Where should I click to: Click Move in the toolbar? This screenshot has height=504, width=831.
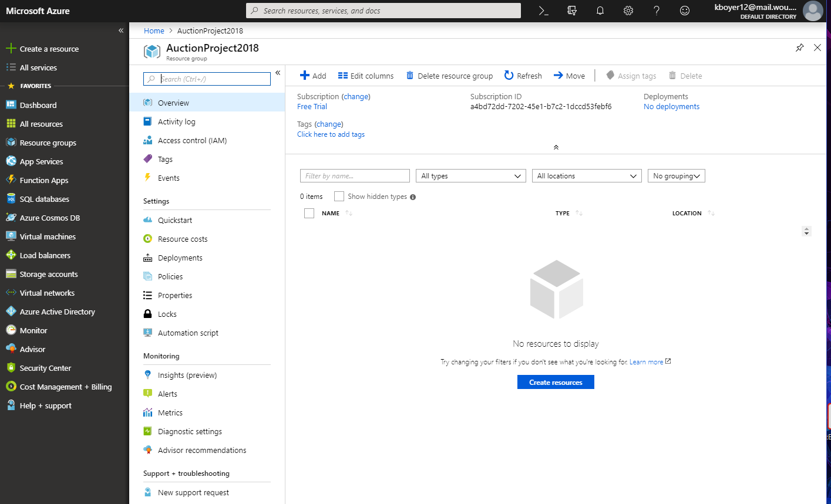(569, 76)
